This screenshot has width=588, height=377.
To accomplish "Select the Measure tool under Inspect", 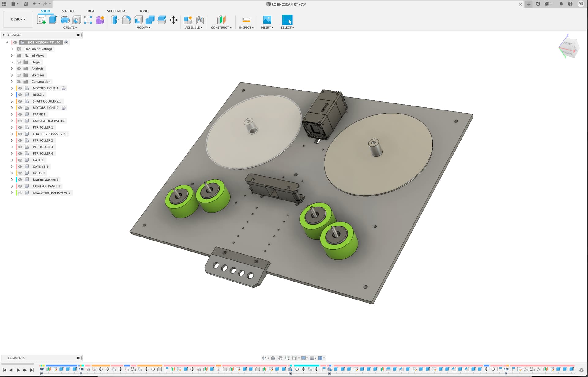I will (246, 20).
